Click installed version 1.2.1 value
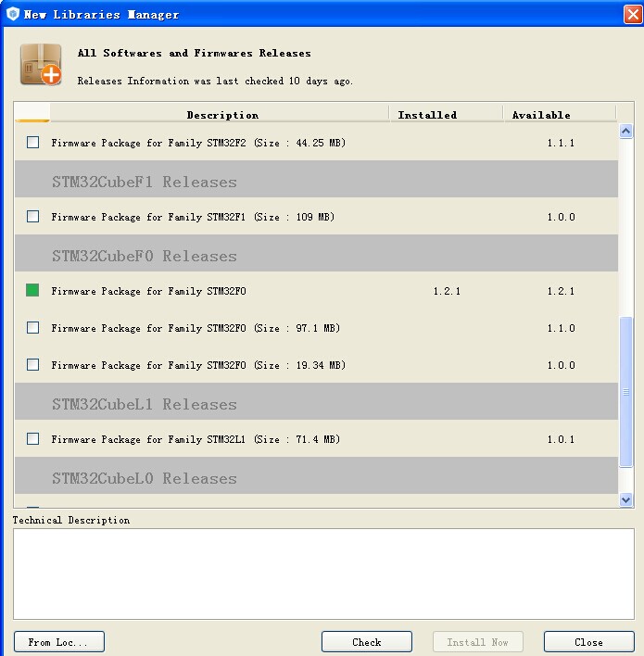The width and height of the screenshot is (644, 656). tap(447, 291)
